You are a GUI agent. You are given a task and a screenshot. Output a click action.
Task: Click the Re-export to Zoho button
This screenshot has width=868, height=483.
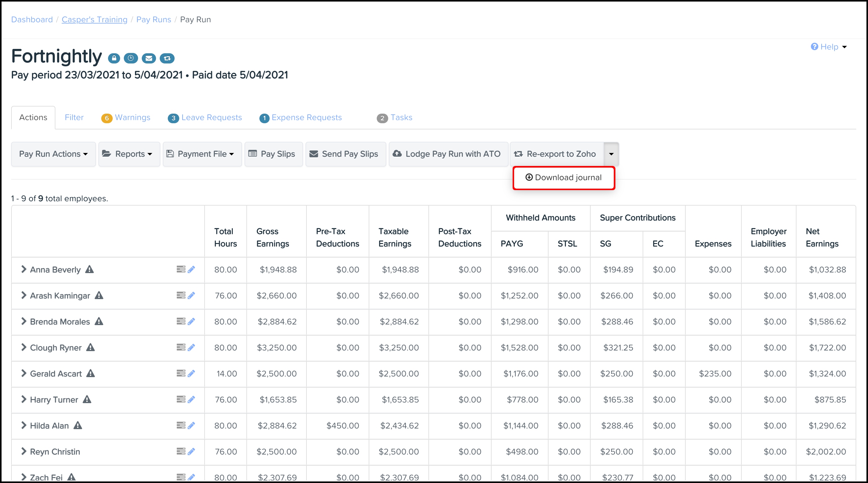point(557,154)
